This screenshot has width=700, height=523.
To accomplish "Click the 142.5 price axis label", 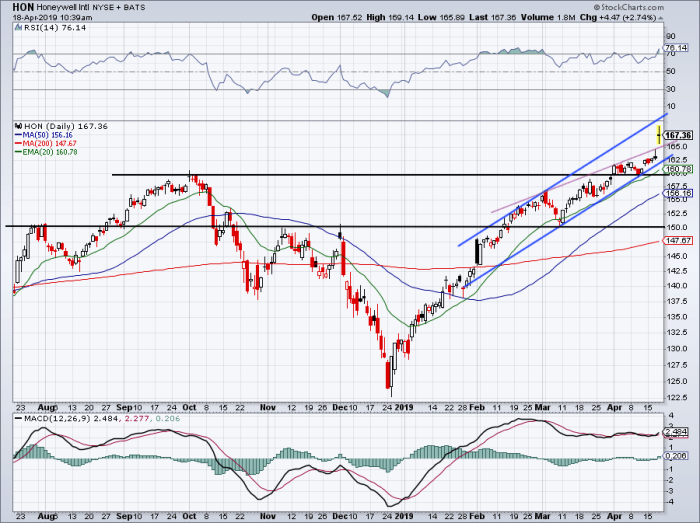I will 675,271.
